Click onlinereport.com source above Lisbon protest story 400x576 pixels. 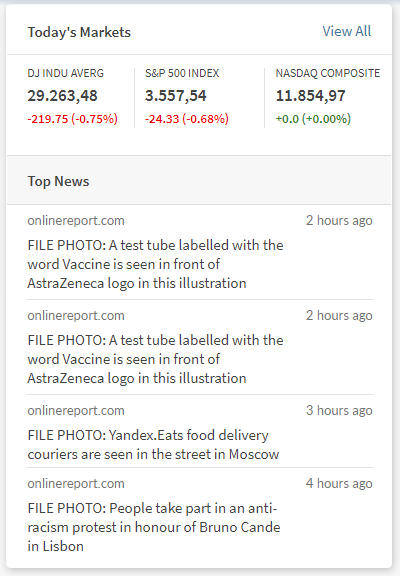[x=76, y=484]
